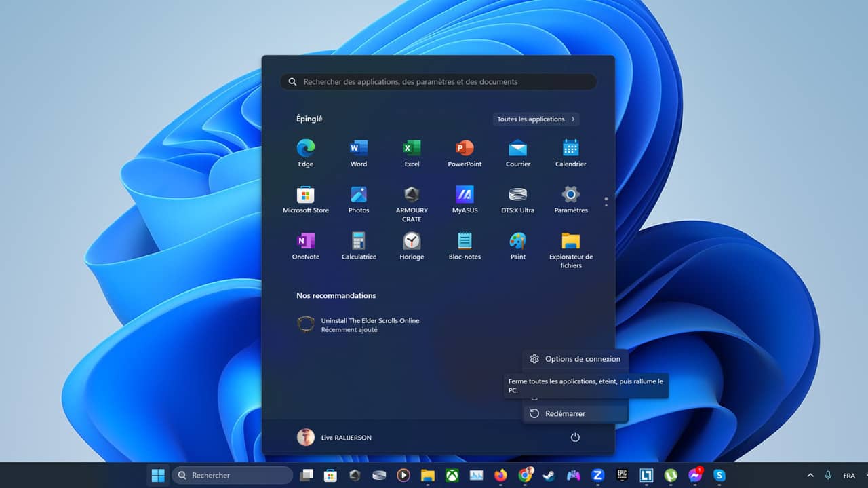This screenshot has height=488, width=868.
Task: Choose Options de connexion menu entry
Action: [x=576, y=359]
